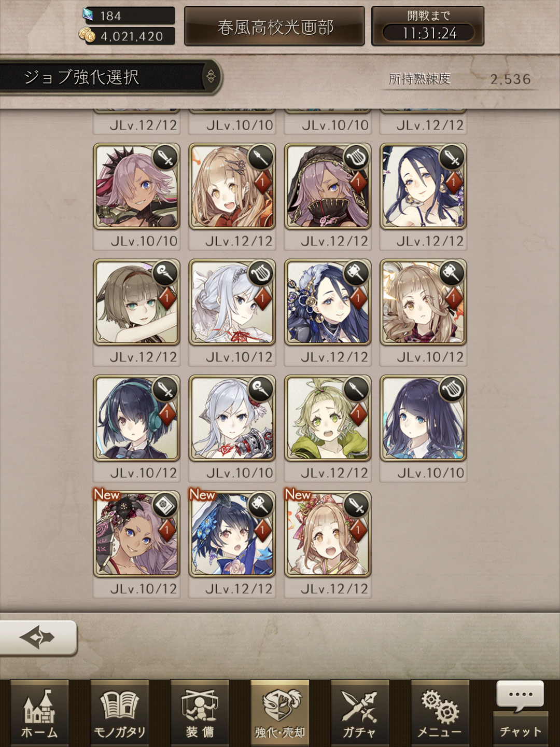Select New sword-class kimono character card
Image resolution: width=560 pixels, height=747 pixels.
click(328, 534)
